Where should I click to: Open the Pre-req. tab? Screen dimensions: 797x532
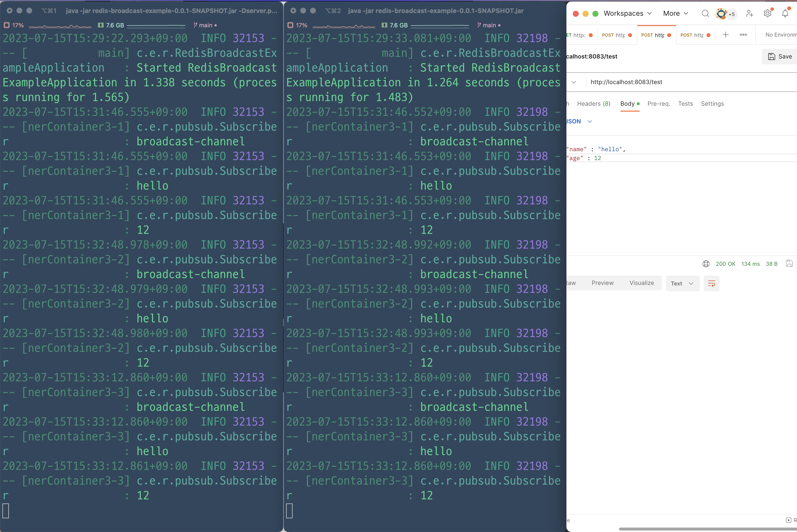click(x=658, y=104)
